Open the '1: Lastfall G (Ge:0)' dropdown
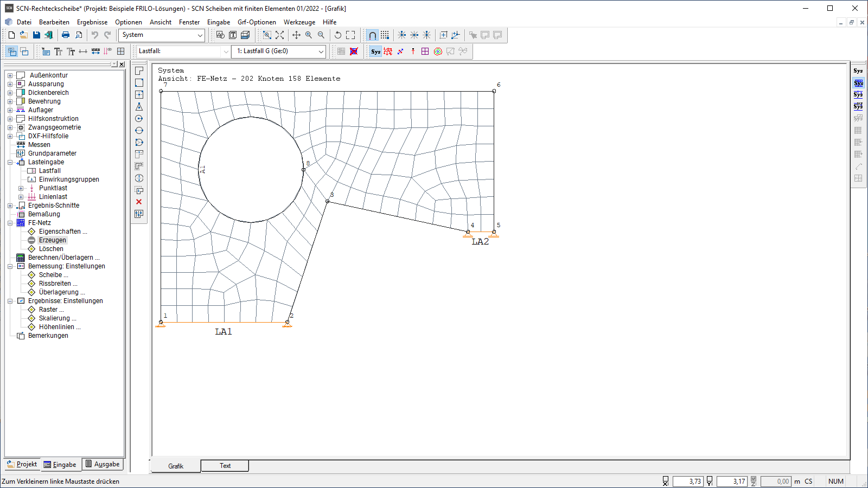 (278, 52)
